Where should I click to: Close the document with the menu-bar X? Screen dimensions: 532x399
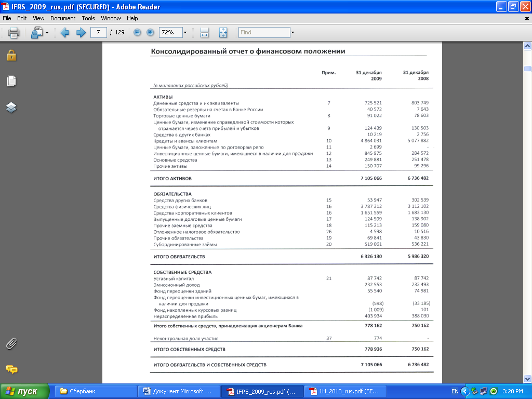(527, 19)
